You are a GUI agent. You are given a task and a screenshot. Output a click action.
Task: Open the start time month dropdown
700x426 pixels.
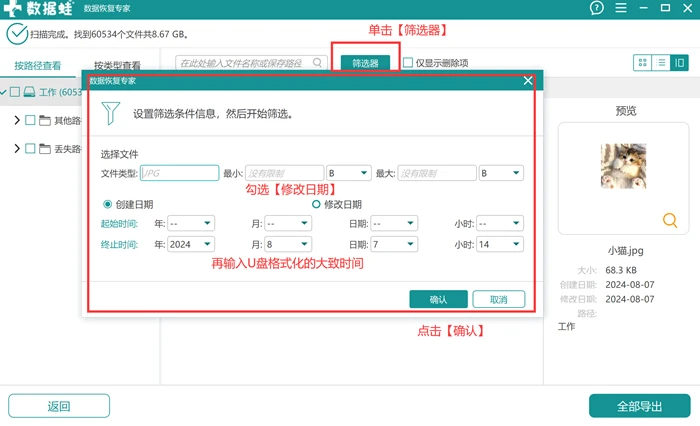288,223
